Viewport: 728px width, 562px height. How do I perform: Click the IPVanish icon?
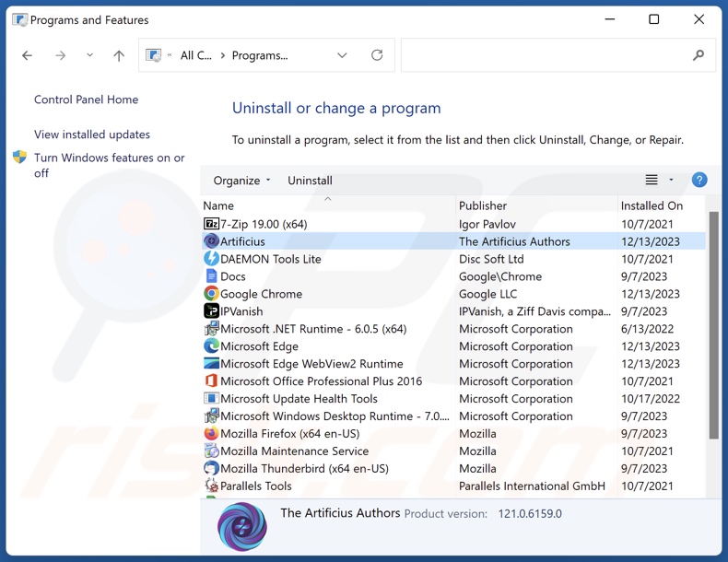click(x=211, y=310)
